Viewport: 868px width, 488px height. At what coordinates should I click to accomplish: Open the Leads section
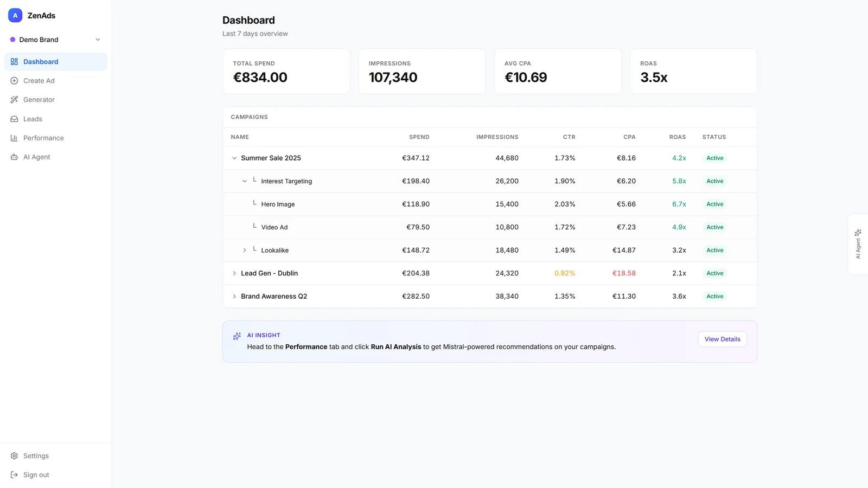tap(55, 119)
